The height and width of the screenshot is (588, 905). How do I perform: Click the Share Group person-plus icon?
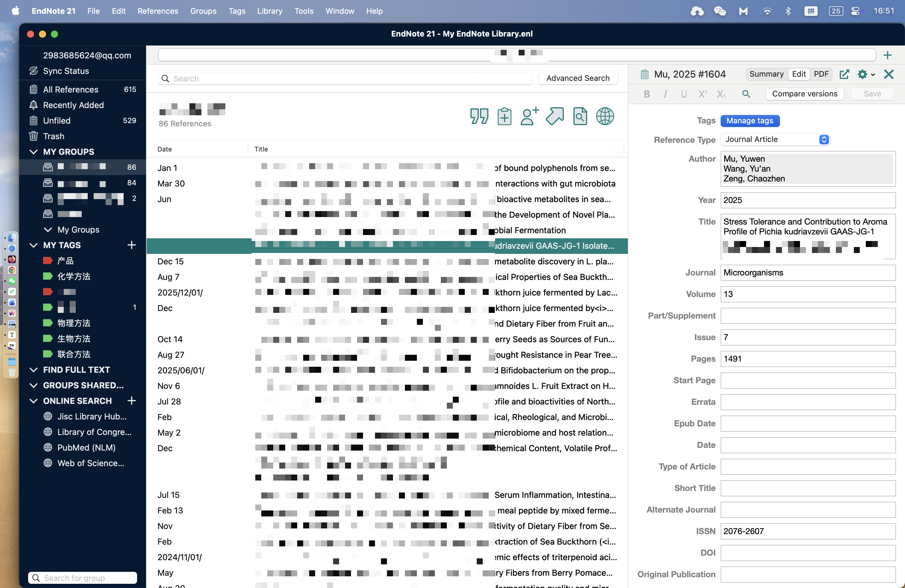pyautogui.click(x=529, y=116)
